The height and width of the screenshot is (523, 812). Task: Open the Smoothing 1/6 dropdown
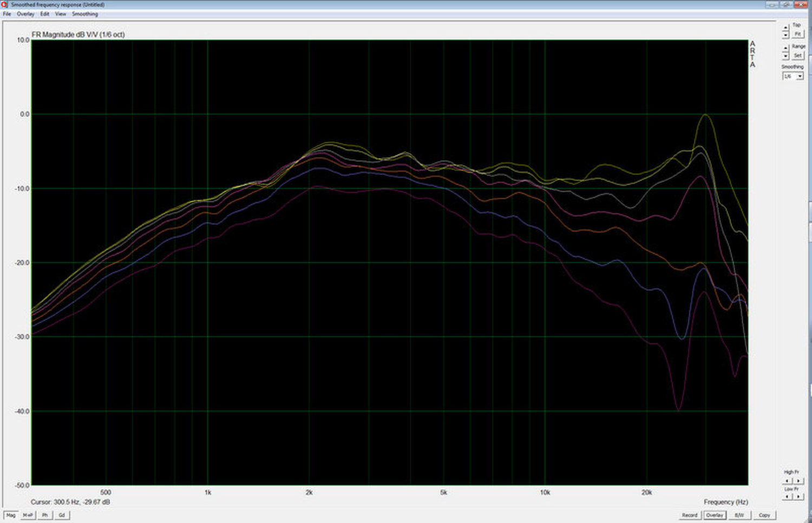[793, 76]
